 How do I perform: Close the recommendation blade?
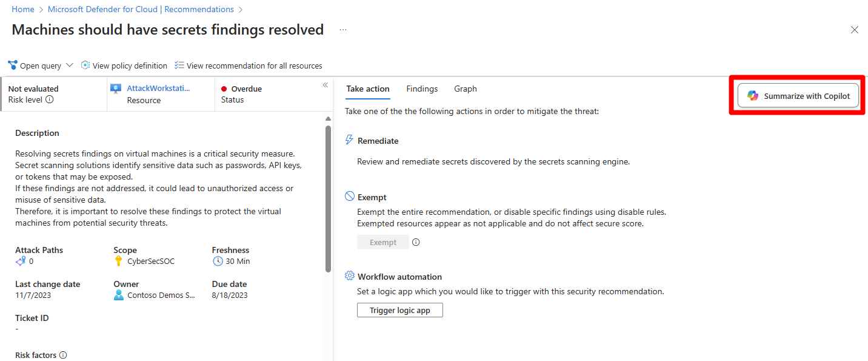pyautogui.click(x=855, y=30)
